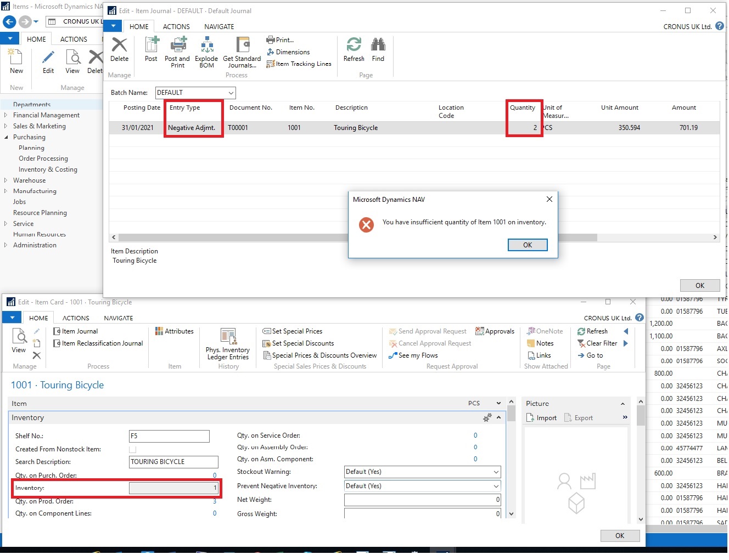Viewport: 729px width, 560px height.
Task: Click Set Special Prices
Action: [x=293, y=331]
